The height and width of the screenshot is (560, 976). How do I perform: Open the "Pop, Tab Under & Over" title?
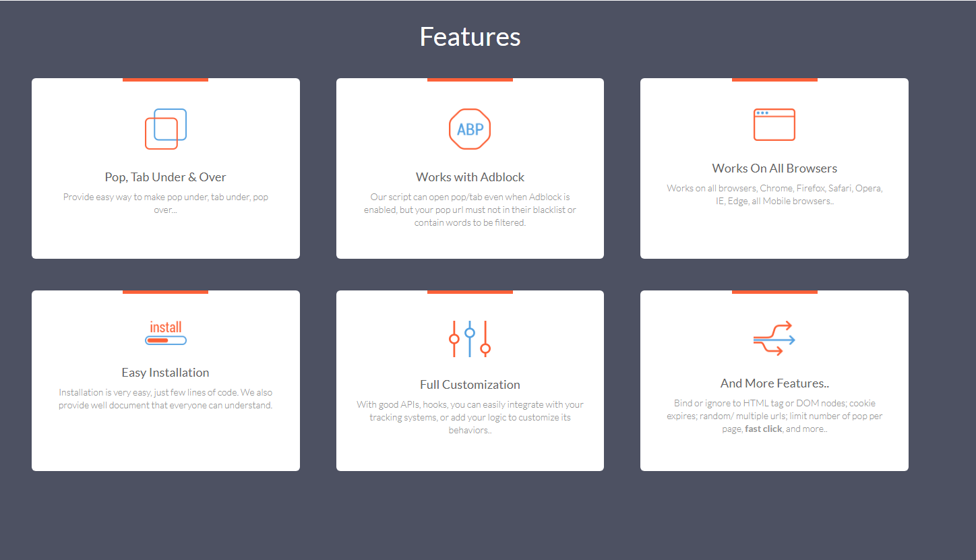coord(166,177)
